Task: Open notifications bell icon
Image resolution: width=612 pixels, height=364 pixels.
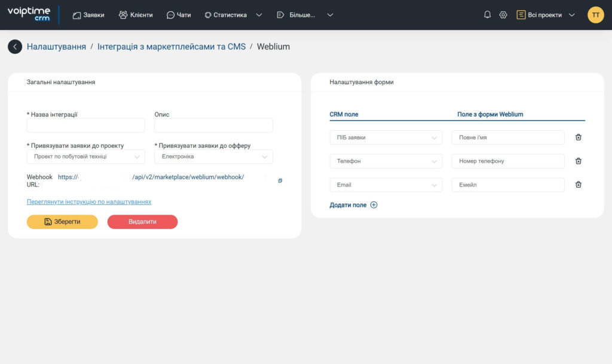Action: tap(487, 15)
